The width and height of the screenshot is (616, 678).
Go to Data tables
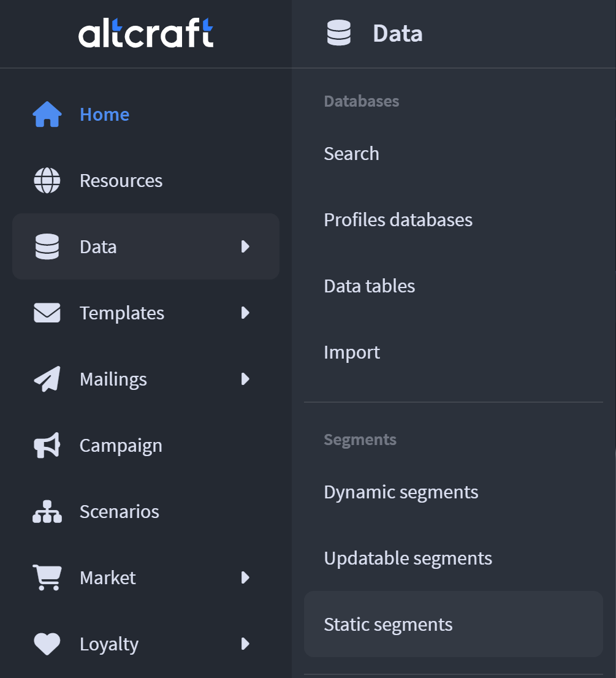click(x=369, y=286)
